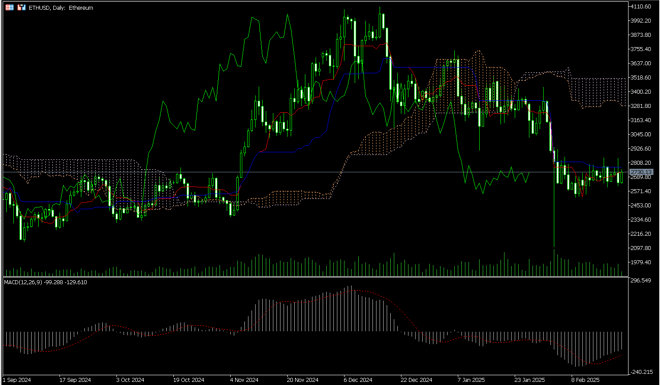Viewport: 660px width, 385px height.
Task: Click the ETHUSD, Daily: Ethereum chart title
Action: 61,8
